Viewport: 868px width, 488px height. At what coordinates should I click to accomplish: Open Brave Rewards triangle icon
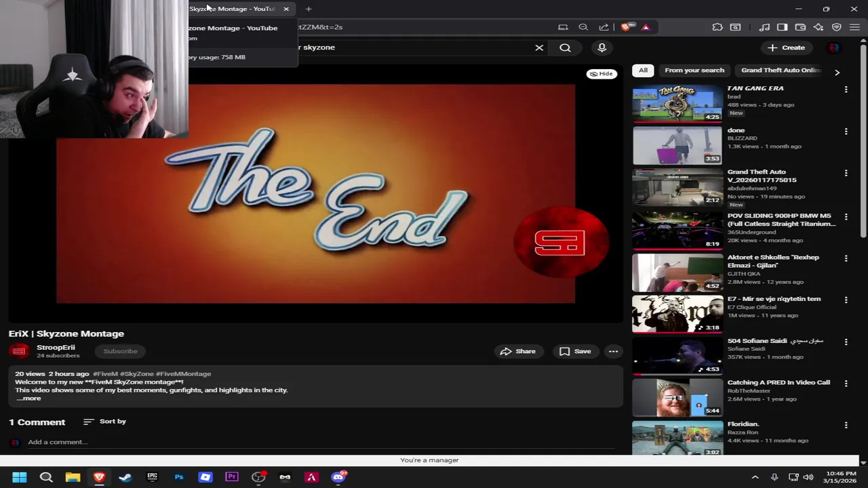(646, 27)
